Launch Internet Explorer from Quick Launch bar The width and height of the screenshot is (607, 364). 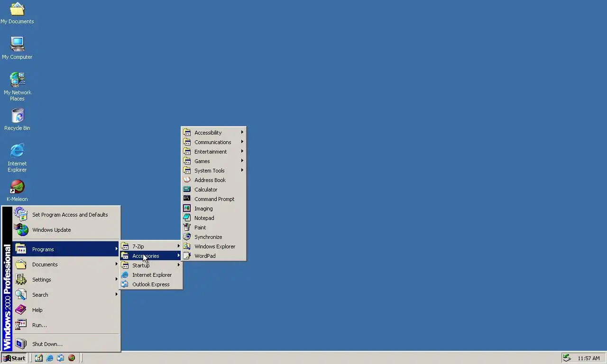coord(49,358)
